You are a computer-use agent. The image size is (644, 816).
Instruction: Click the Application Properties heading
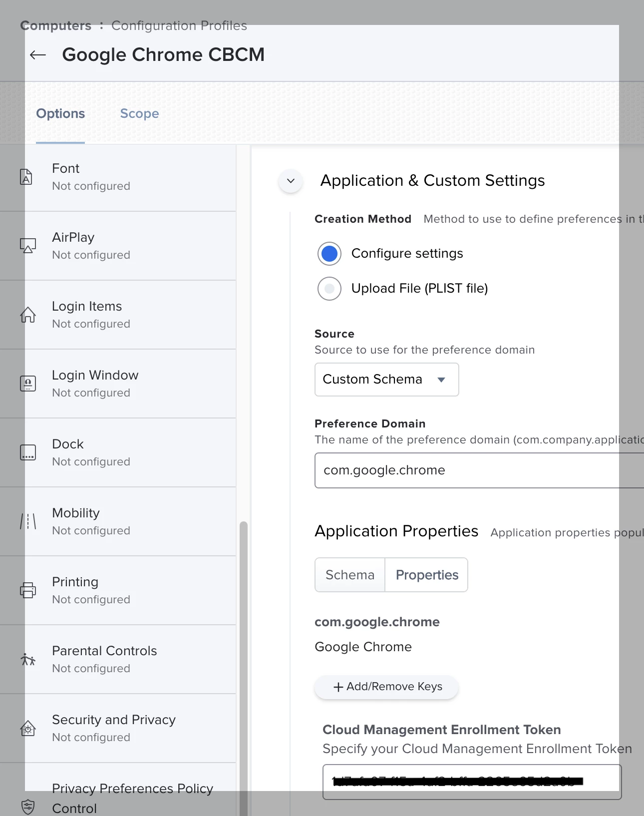point(396,531)
